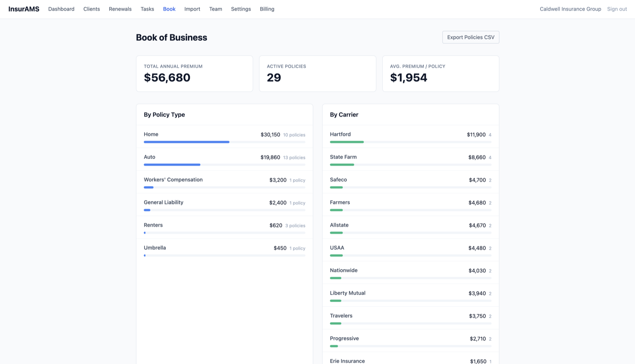635x364 pixels.
Task: Open the Clients section
Action: click(92, 9)
